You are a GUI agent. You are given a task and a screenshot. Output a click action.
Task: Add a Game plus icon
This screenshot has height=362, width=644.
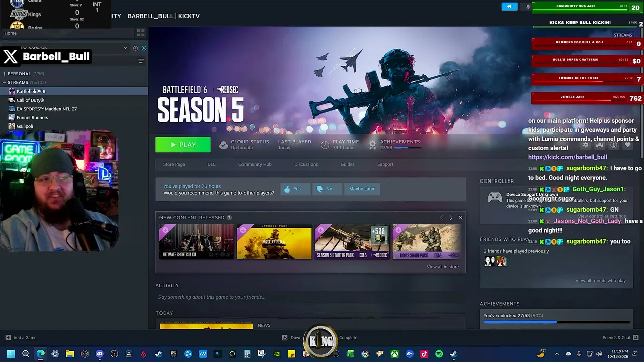point(8,337)
